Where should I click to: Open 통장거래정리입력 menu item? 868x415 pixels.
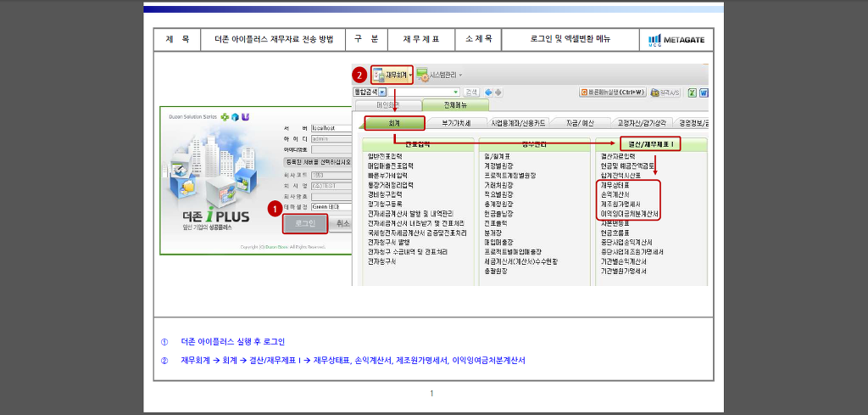coord(390,185)
